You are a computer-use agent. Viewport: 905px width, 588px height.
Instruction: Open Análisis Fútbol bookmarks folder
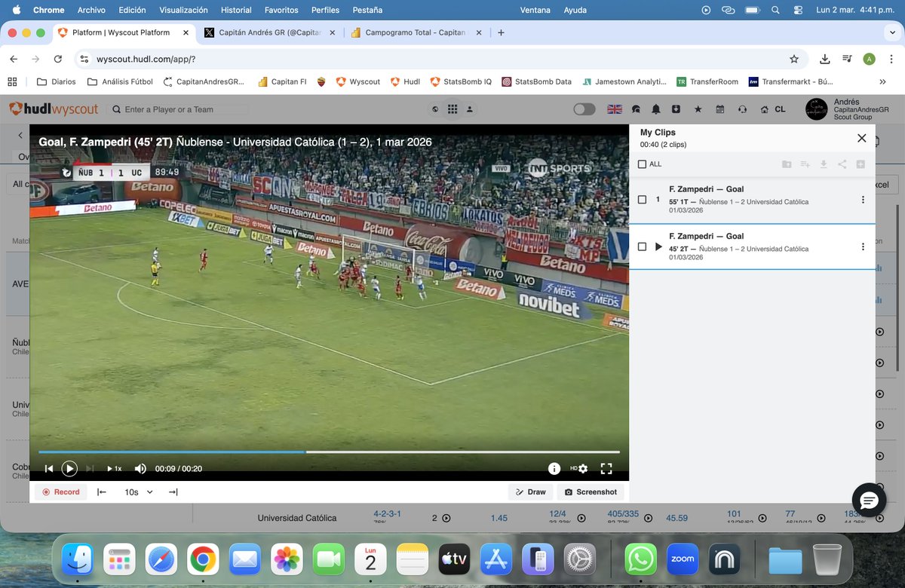120,81
